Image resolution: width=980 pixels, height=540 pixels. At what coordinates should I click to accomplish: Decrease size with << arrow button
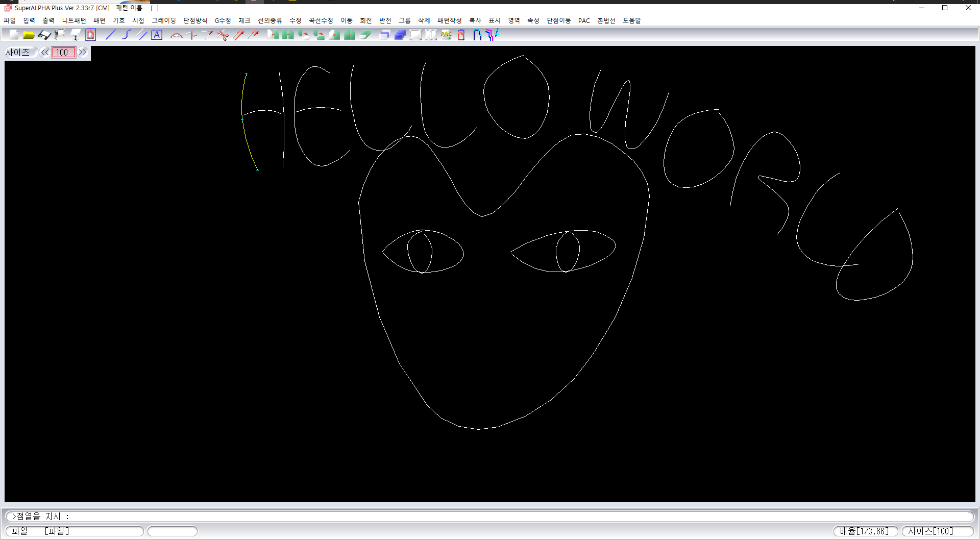[x=45, y=53]
